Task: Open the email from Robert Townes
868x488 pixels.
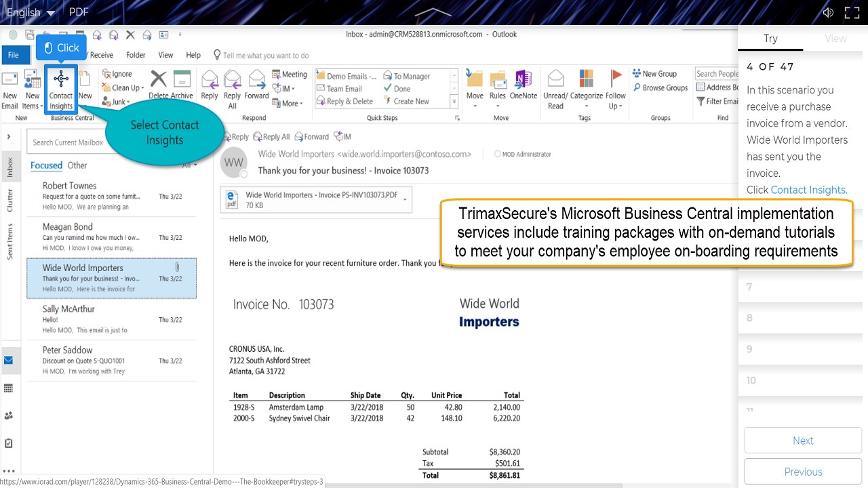Action: click(112, 196)
